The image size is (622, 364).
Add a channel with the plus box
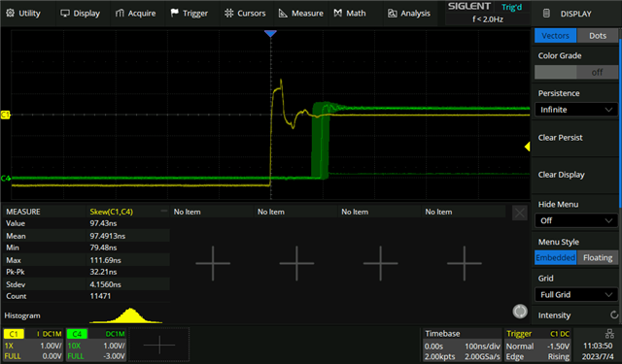click(x=159, y=345)
